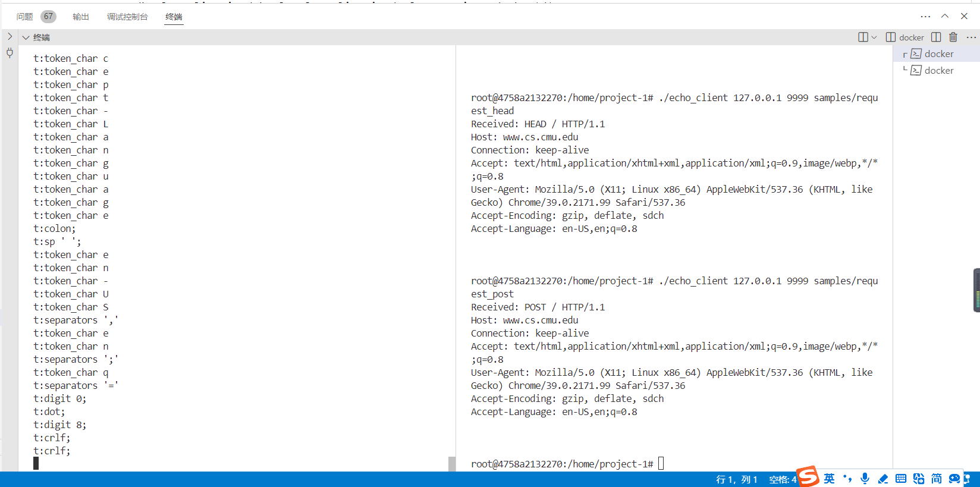Image resolution: width=980 pixels, height=487 pixels.
Task: Split the terminal with the split icon
Action: tap(936, 37)
